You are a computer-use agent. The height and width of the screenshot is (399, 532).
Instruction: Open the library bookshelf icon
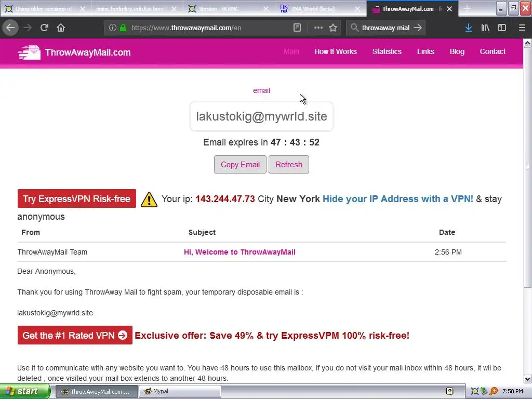[x=485, y=28]
